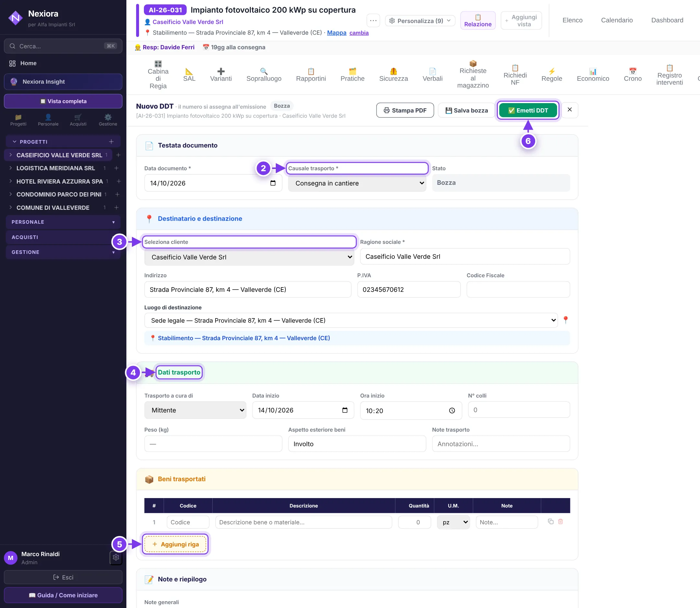Open the Progetti shortcut icon in sidebar
Viewport: 700px width, 608px height.
[x=18, y=120]
